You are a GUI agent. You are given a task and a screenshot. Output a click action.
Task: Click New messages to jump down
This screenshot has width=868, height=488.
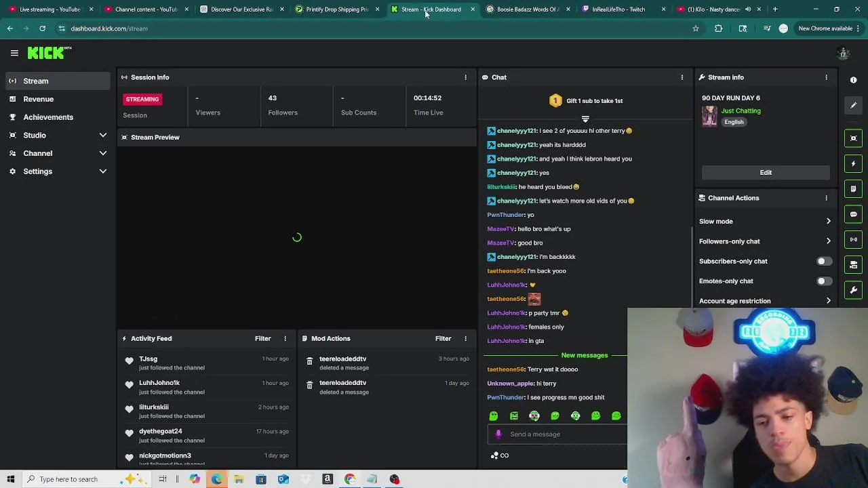click(585, 355)
